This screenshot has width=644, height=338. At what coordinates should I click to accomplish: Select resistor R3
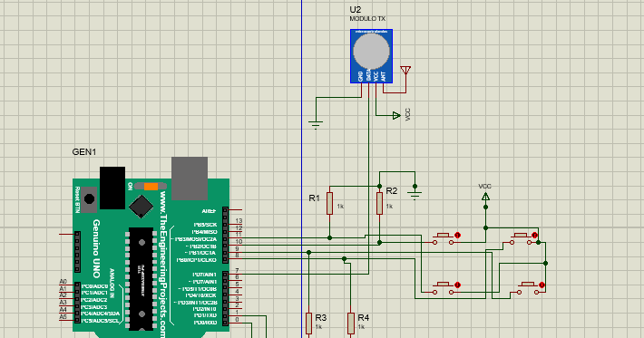(x=309, y=324)
